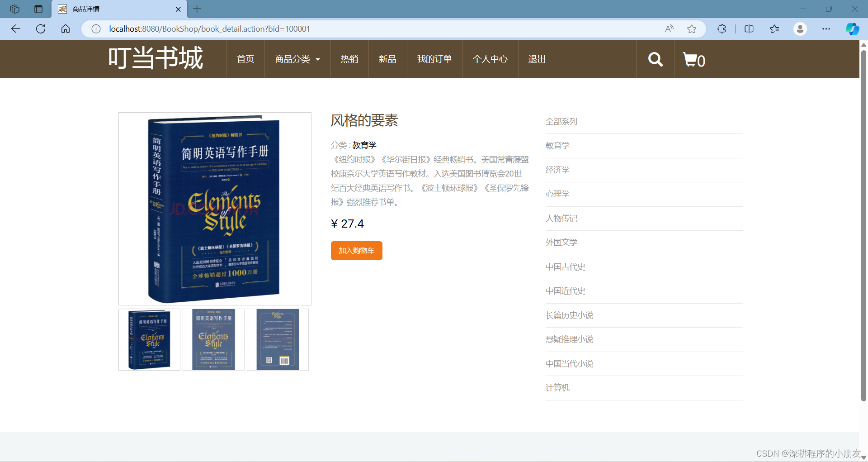Click the Read aloud icon in address bar
This screenshot has height=462, width=868.
(x=669, y=29)
